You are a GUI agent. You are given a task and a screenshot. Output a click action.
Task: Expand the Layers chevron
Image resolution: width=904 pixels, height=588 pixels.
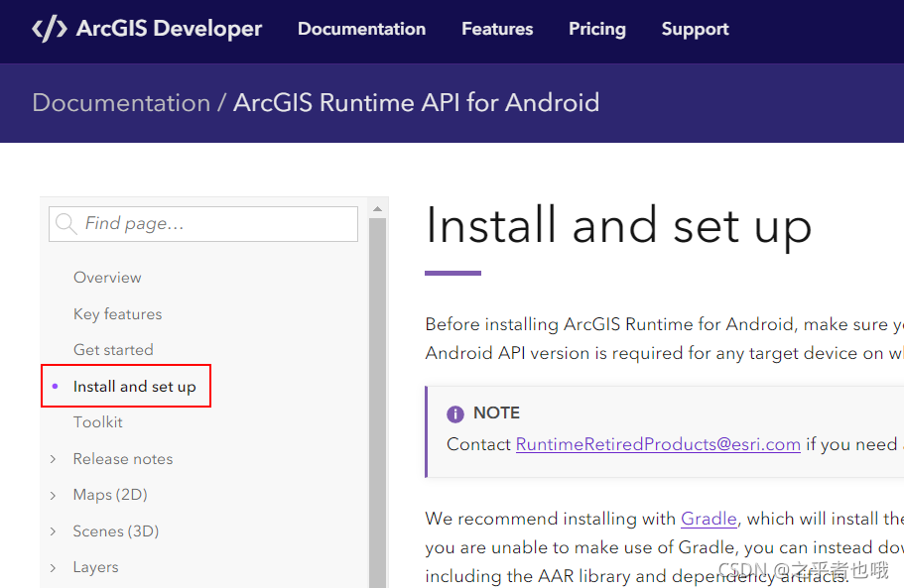point(53,568)
